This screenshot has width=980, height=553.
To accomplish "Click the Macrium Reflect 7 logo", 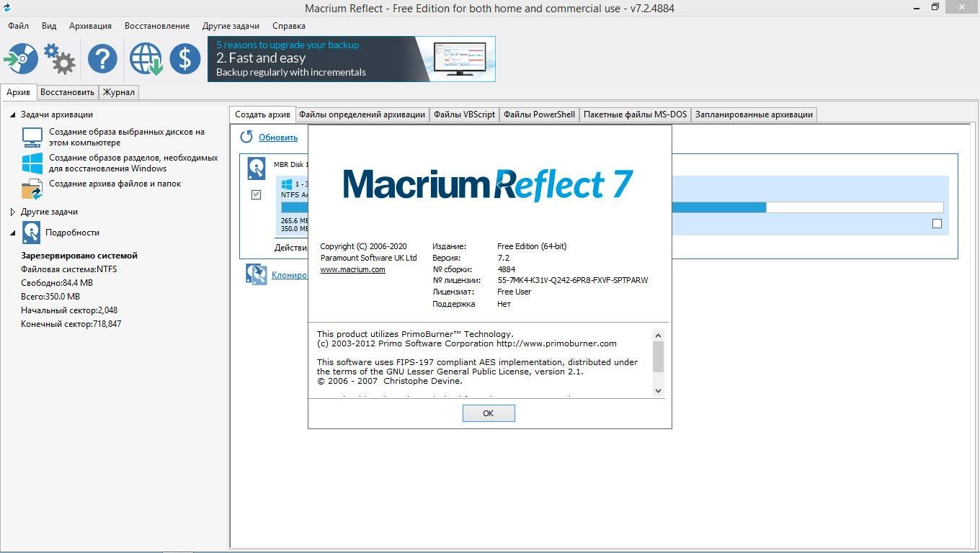I will [488, 185].
